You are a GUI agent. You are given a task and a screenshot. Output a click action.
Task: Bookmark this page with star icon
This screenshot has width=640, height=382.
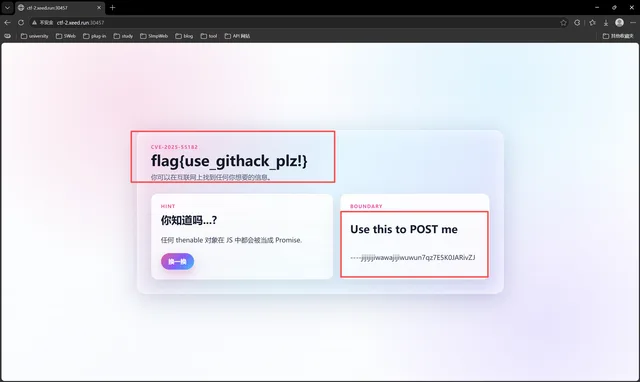click(x=563, y=22)
